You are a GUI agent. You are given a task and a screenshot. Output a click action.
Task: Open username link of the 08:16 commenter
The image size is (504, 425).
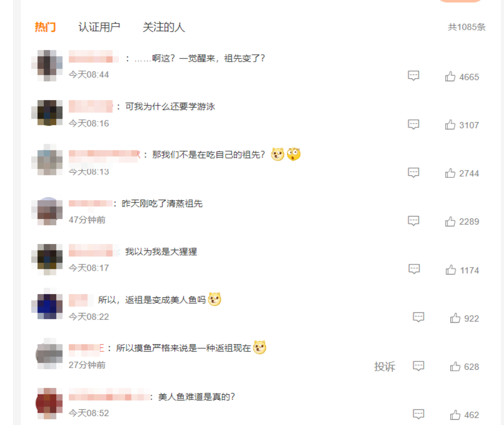pos(91,106)
